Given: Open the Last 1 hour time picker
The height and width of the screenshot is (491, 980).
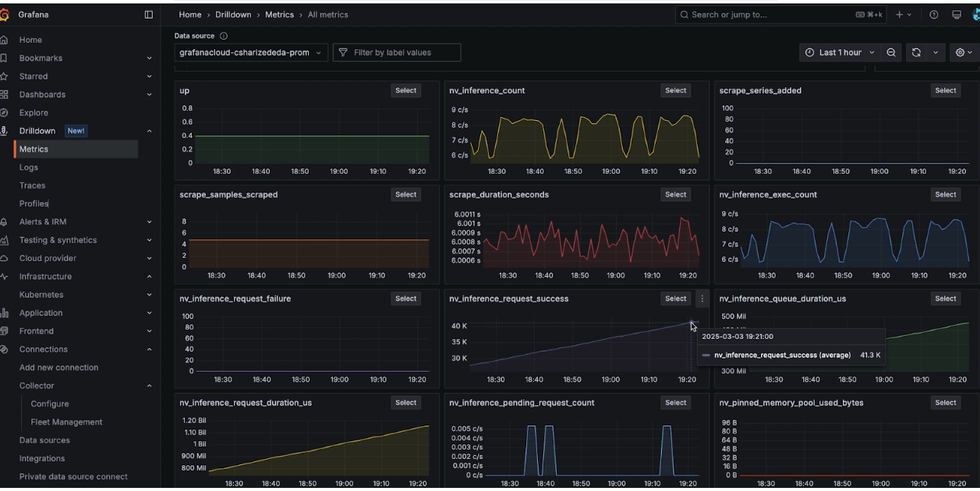Looking at the screenshot, I should 840,52.
